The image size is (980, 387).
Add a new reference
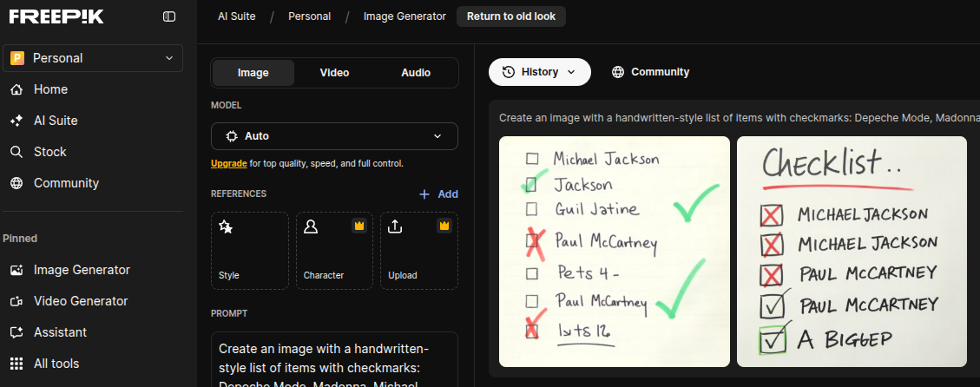[438, 194]
